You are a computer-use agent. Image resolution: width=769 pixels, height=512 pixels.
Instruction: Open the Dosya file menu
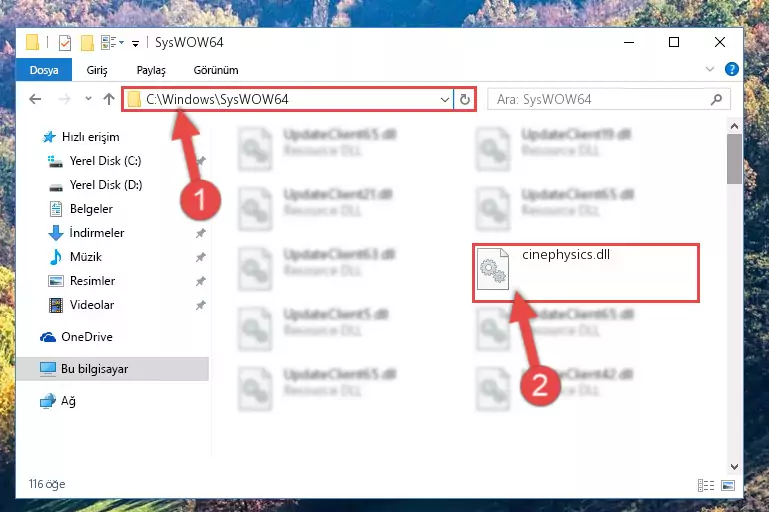point(44,70)
